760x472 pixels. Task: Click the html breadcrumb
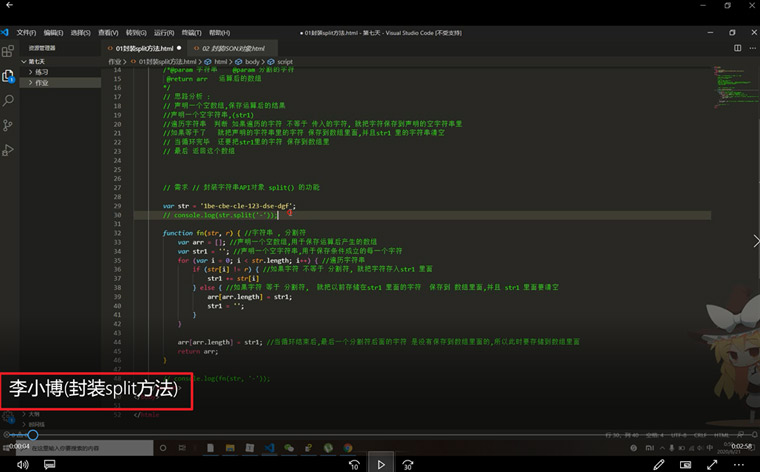click(220, 62)
